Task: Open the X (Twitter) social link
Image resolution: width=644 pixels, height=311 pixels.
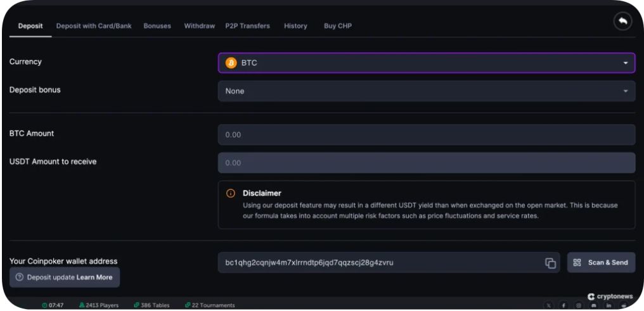Action: pyautogui.click(x=548, y=305)
